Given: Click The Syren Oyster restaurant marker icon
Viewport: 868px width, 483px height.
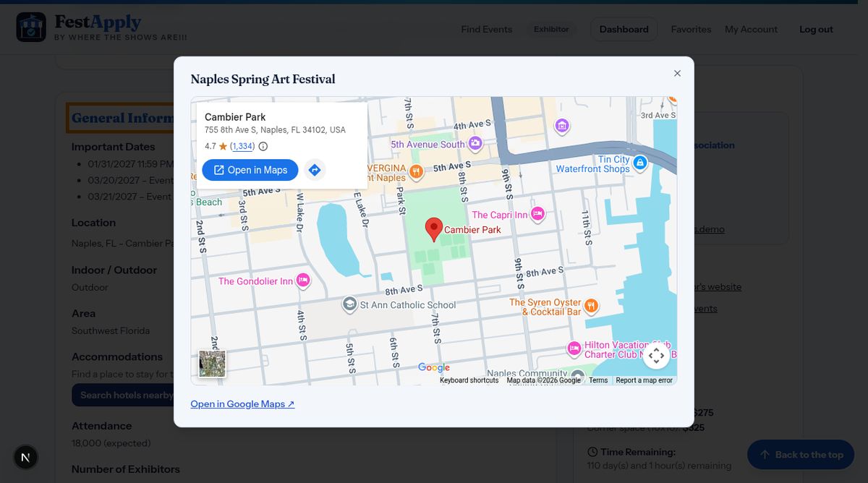Looking at the screenshot, I should pyautogui.click(x=591, y=305).
